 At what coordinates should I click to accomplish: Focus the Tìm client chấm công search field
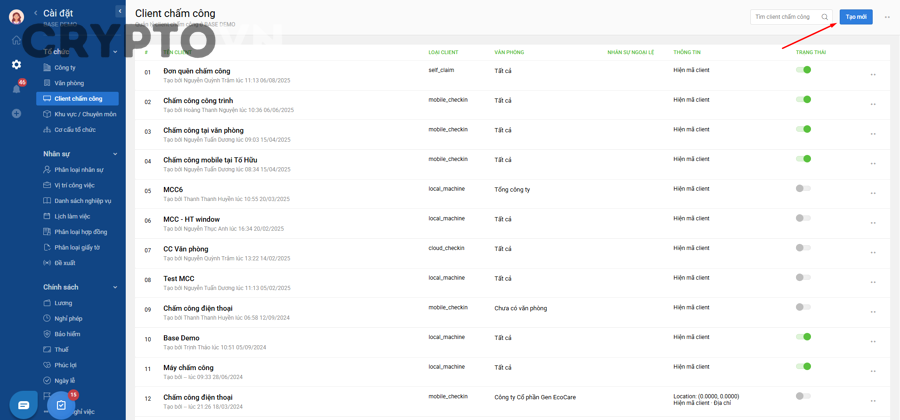click(x=783, y=17)
